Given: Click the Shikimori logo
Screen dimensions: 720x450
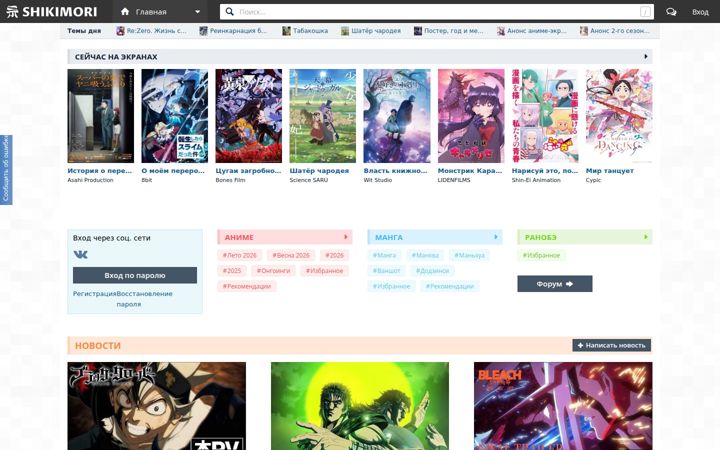Looking at the screenshot, I should tap(52, 11).
